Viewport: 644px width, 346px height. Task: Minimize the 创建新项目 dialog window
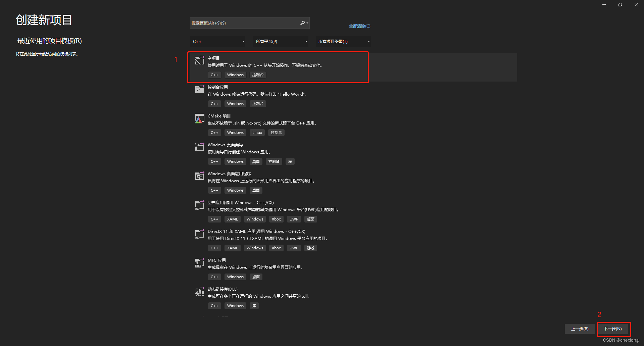[604, 5]
